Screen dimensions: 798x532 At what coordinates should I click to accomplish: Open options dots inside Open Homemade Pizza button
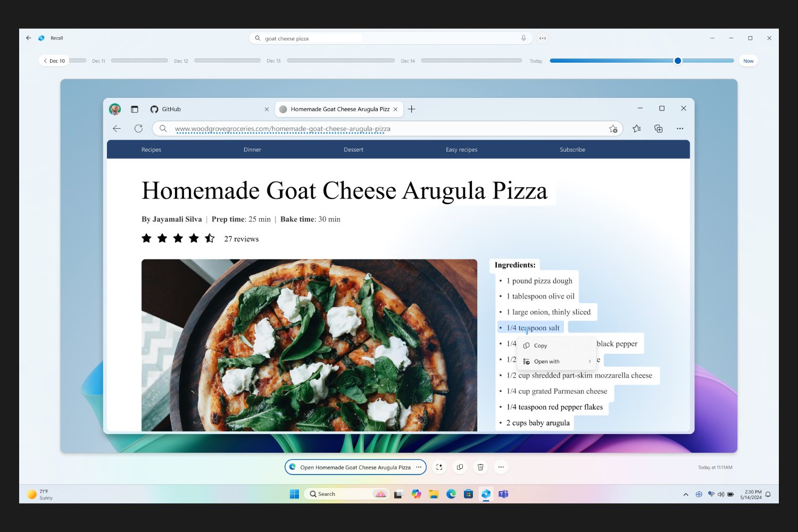(x=419, y=467)
